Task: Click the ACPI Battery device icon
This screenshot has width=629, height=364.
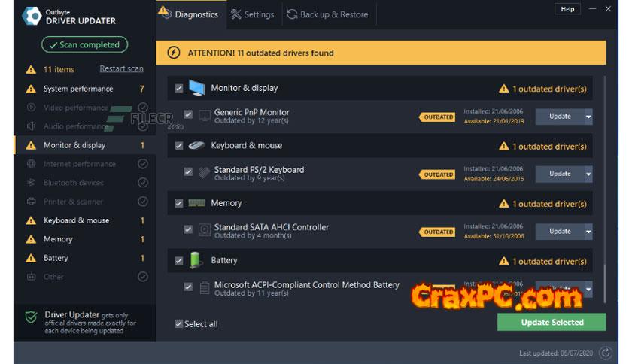Action: [205, 288]
